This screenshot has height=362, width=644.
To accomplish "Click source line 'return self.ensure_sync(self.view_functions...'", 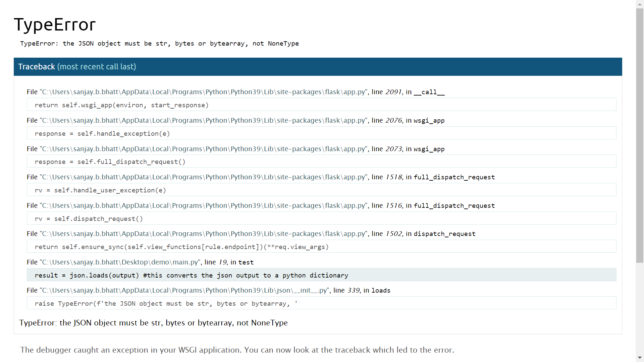I will coord(321,247).
